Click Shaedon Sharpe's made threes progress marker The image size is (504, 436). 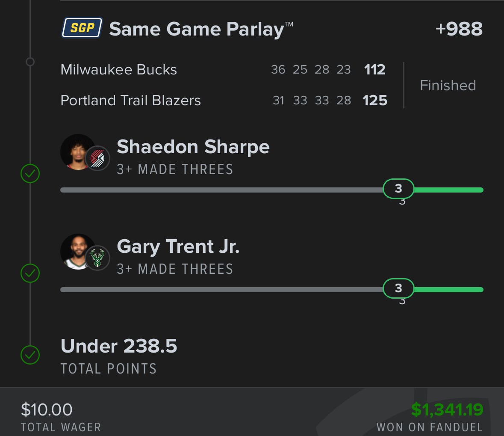click(x=398, y=189)
